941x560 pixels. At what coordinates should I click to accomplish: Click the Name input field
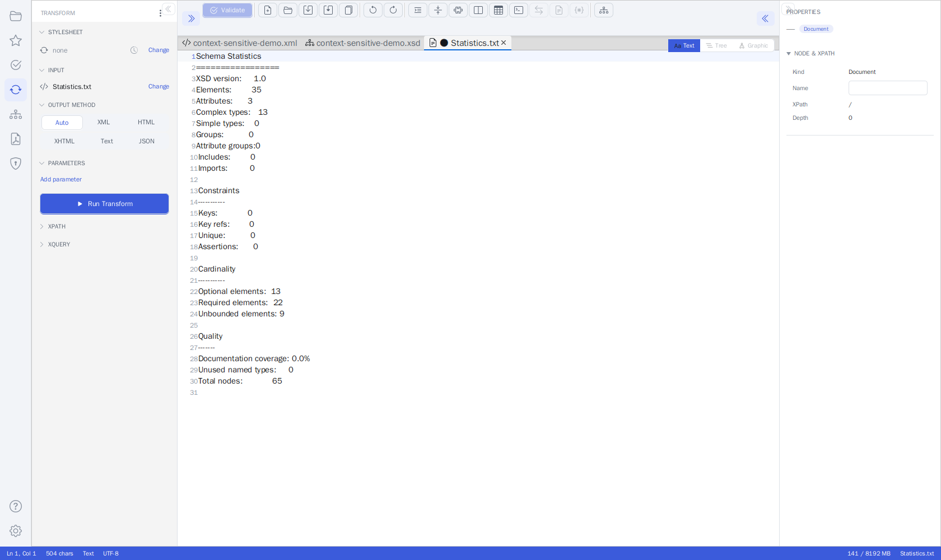click(888, 88)
